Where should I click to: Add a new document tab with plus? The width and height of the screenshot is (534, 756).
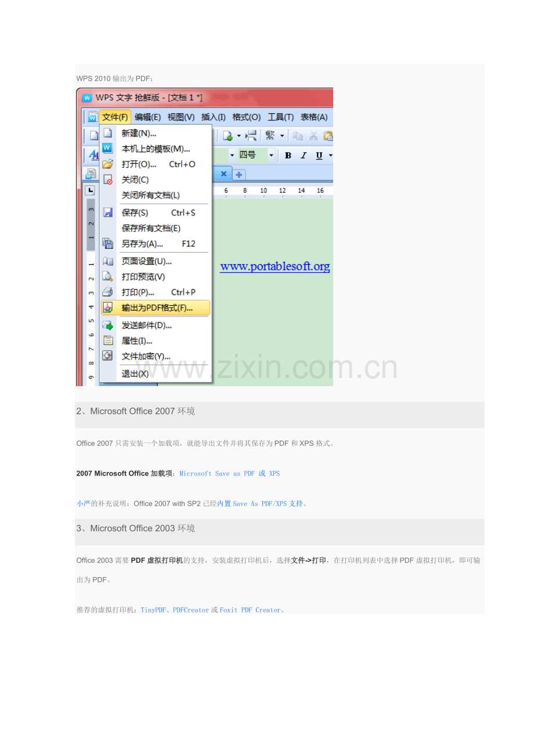tap(239, 174)
